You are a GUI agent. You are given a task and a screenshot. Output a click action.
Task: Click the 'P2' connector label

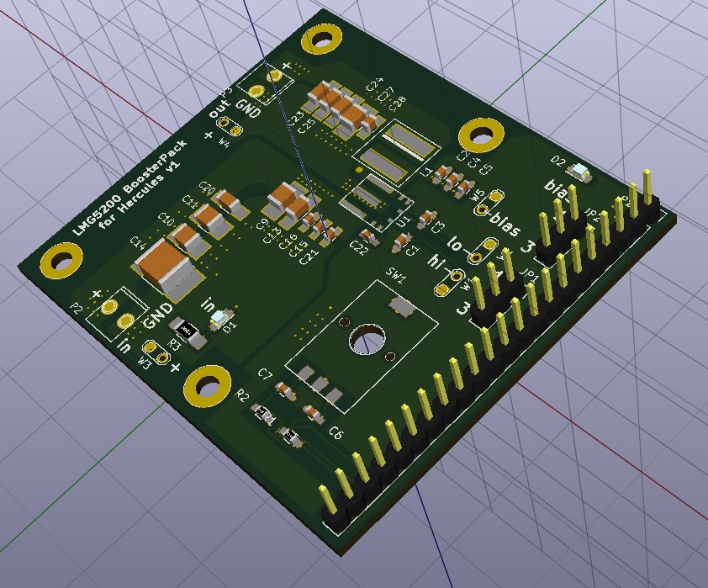[x=77, y=310]
